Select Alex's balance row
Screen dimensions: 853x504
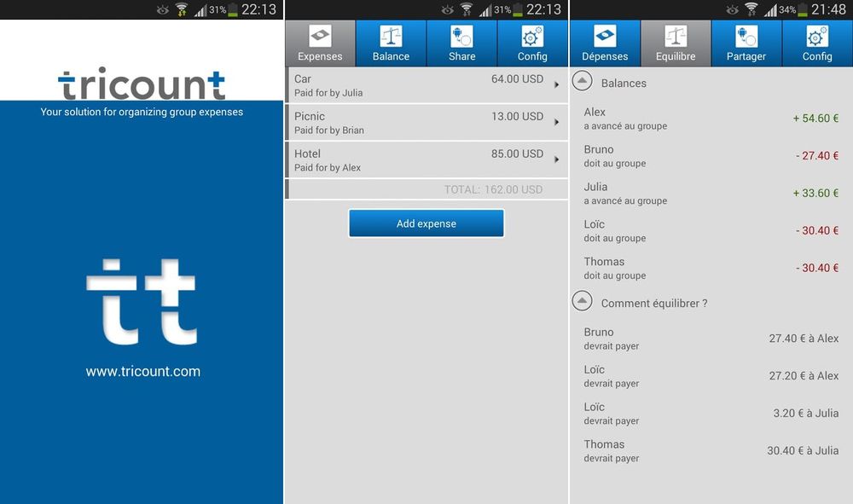(711, 119)
